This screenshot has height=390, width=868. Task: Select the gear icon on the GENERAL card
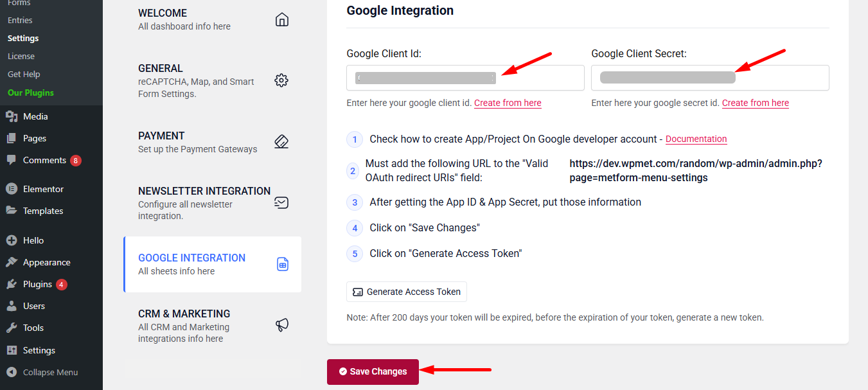(281, 80)
